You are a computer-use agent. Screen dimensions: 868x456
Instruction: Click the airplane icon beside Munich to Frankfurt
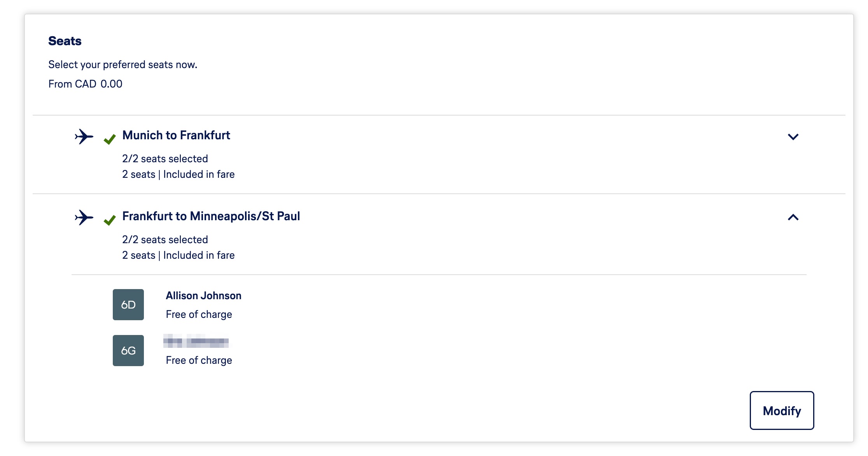pos(84,137)
